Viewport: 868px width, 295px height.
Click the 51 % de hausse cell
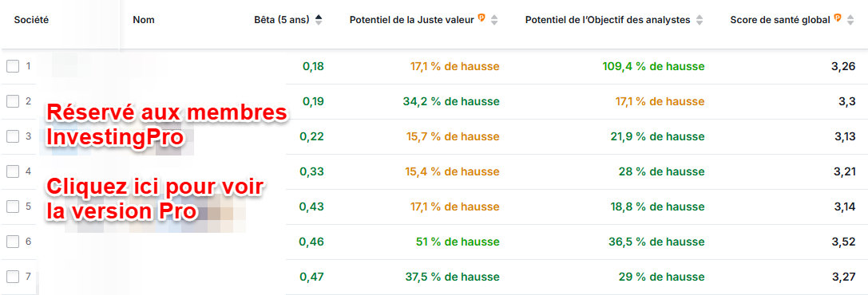[x=458, y=242]
